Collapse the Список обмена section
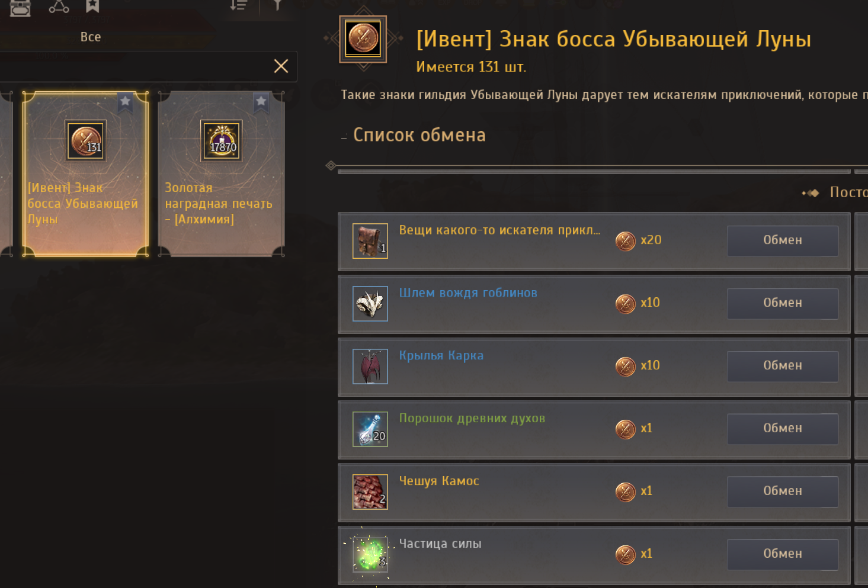Image resolution: width=868 pixels, height=588 pixels. (x=344, y=137)
